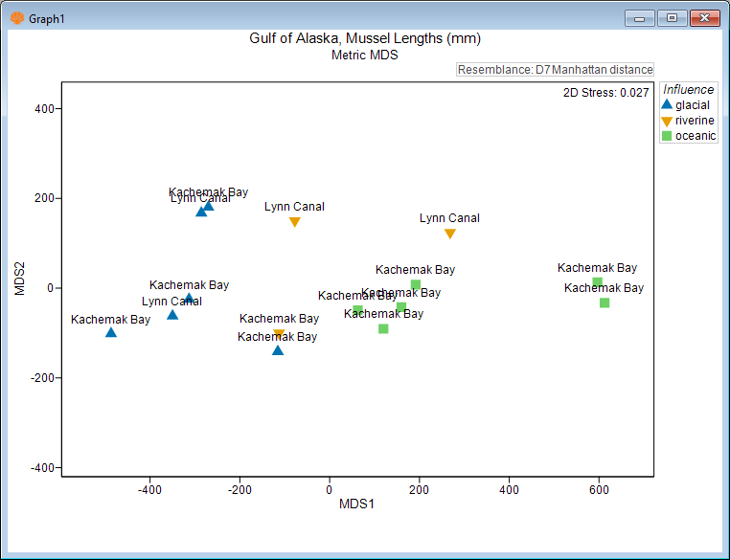730x560 pixels.
Task: Close the Graph1 window
Action: [x=705, y=17]
